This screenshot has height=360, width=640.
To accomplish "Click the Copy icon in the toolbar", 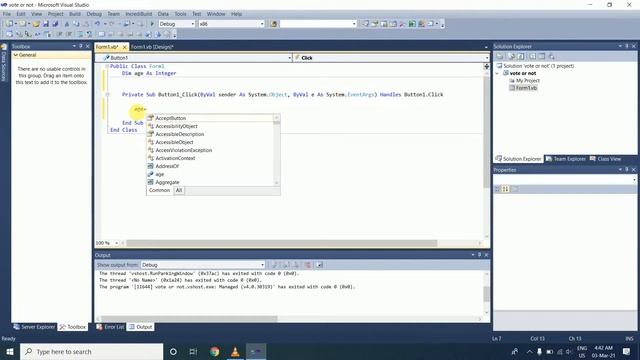I will click(76, 24).
